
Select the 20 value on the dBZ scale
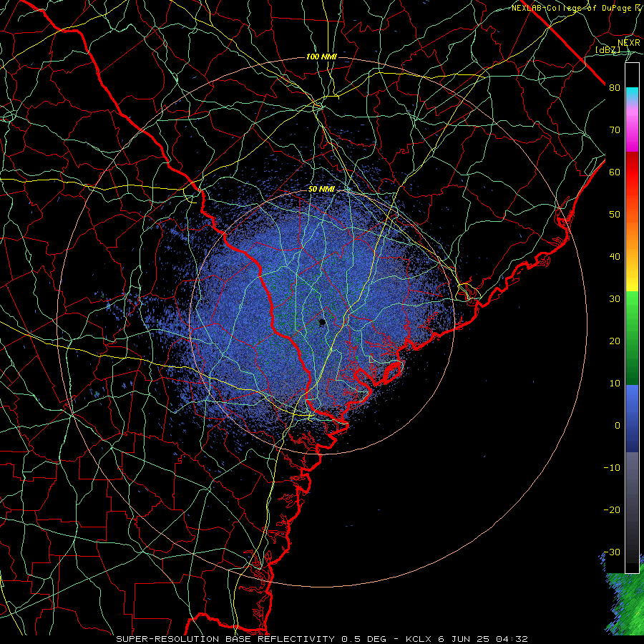(x=615, y=341)
